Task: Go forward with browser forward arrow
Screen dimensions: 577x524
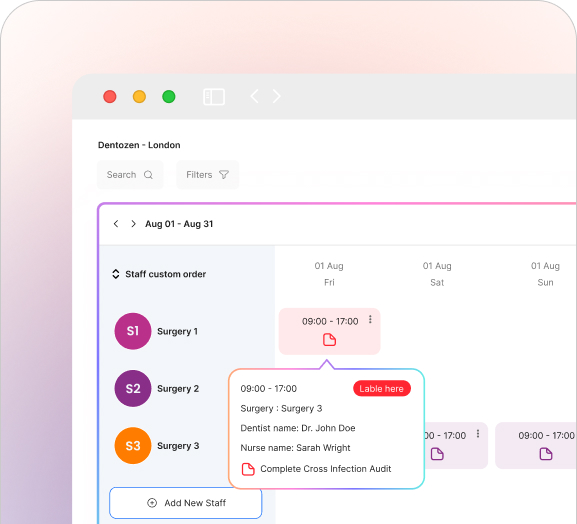Action: click(x=277, y=96)
